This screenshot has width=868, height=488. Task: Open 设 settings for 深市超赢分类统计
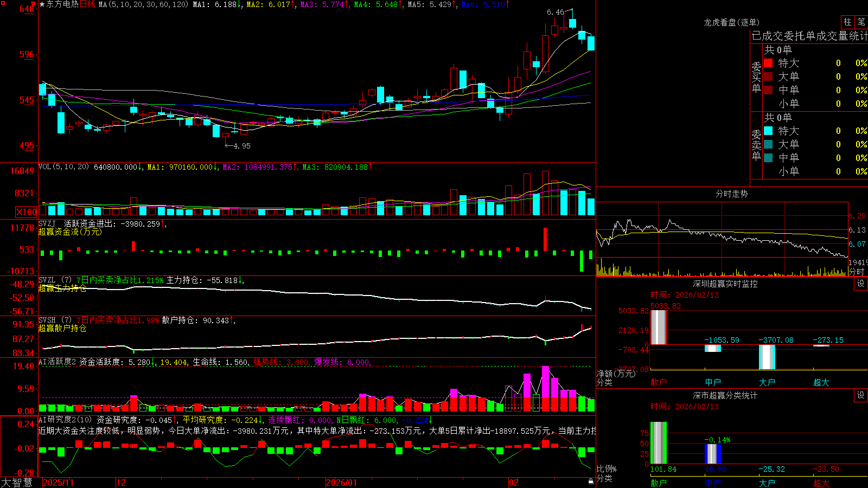tap(861, 395)
